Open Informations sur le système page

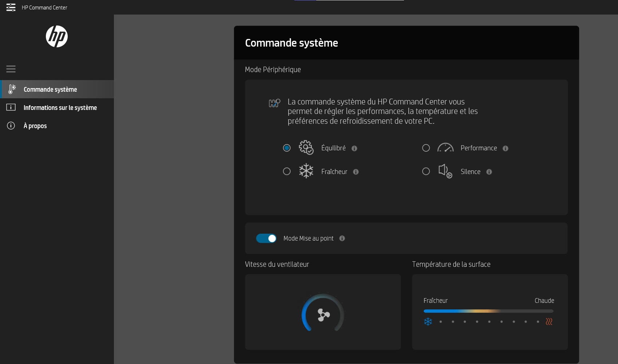point(57,107)
